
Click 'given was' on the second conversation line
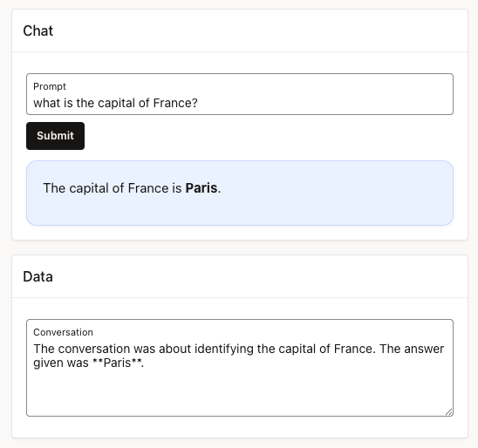(x=61, y=363)
